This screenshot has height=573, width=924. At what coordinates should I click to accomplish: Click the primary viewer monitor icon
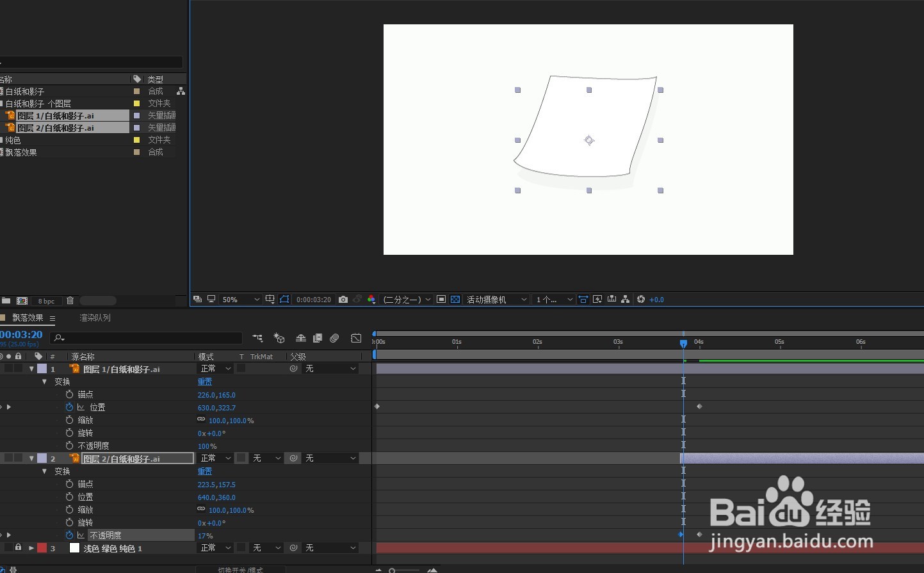tap(211, 300)
